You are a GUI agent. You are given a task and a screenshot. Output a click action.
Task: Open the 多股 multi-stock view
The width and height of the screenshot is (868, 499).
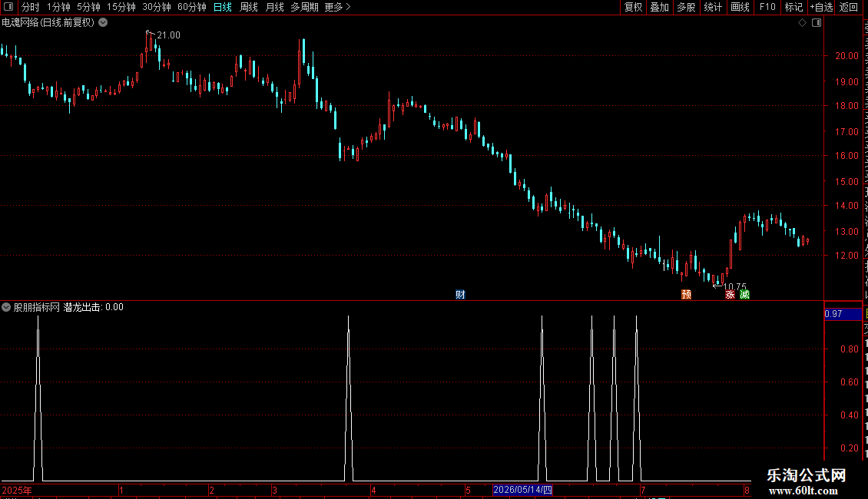pyautogui.click(x=686, y=7)
